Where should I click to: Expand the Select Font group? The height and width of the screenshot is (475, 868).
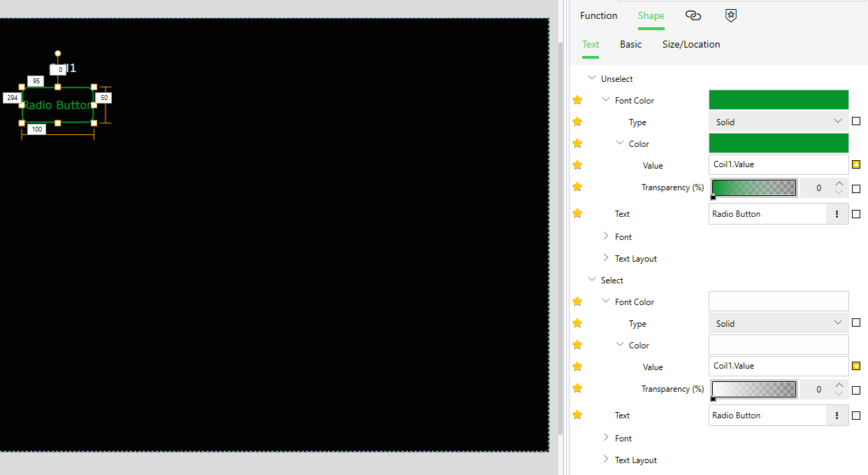pos(606,438)
